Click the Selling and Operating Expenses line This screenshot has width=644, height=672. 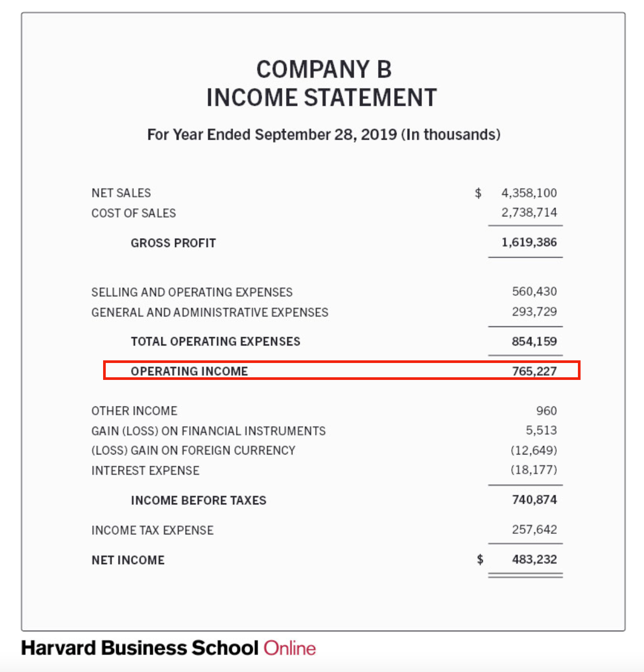click(192, 292)
